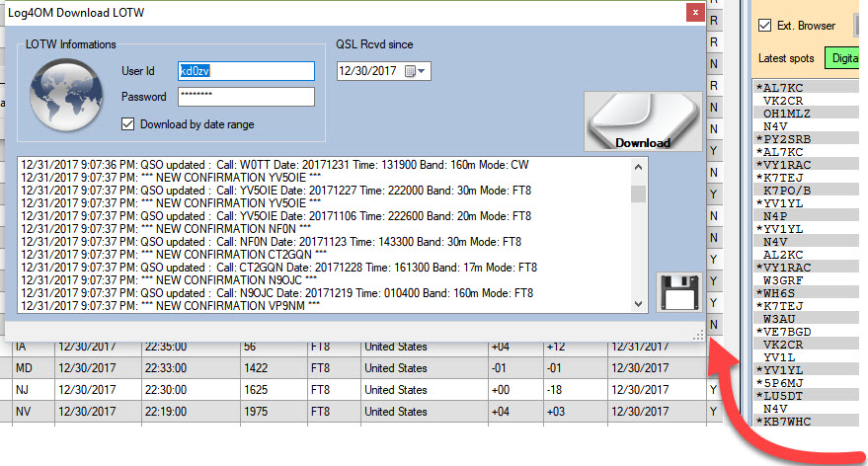Image resolution: width=868 pixels, height=466 pixels.
Task: Click time 22:33:00 in the log table
Action: pos(166,368)
